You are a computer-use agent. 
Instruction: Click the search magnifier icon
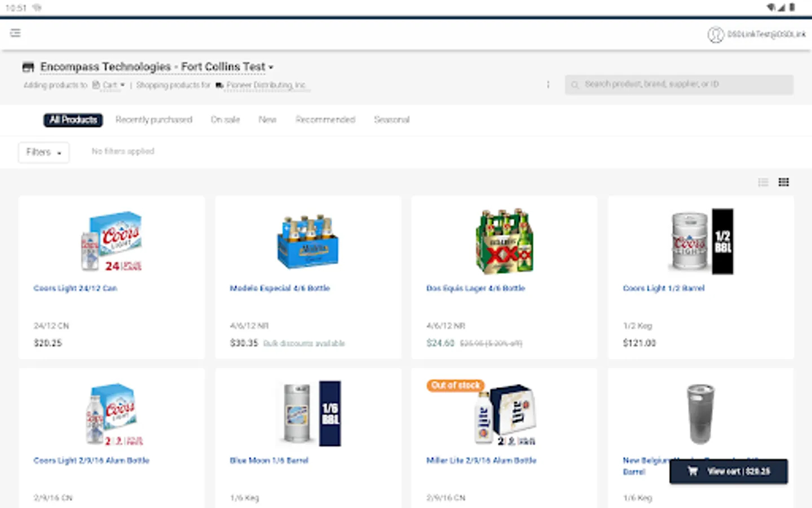tap(575, 85)
